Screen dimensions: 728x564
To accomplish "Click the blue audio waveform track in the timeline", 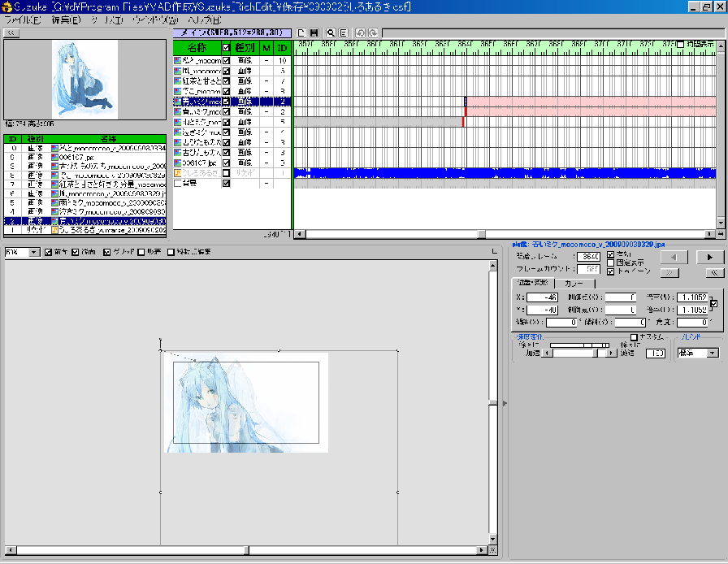I will point(505,173).
